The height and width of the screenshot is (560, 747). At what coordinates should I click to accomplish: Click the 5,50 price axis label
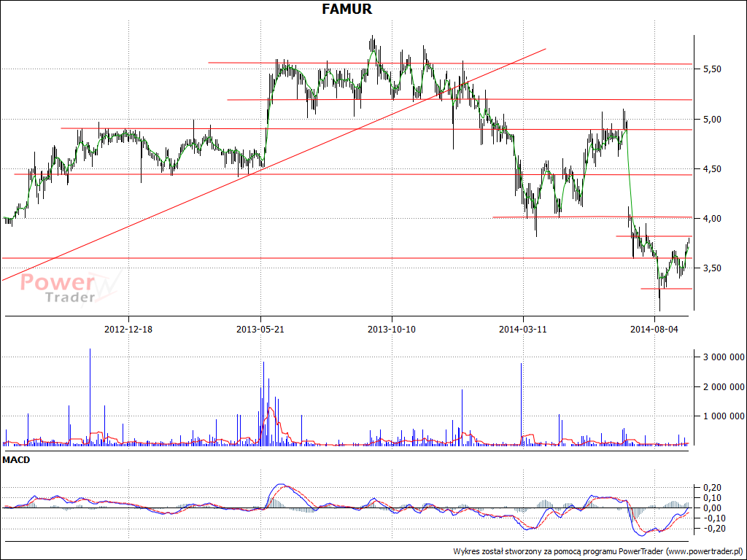[x=712, y=69]
